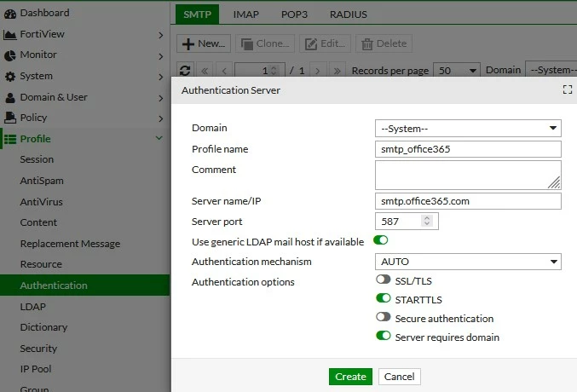
Task: Click the refresh icon in pagination bar
Action: tap(185, 70)
